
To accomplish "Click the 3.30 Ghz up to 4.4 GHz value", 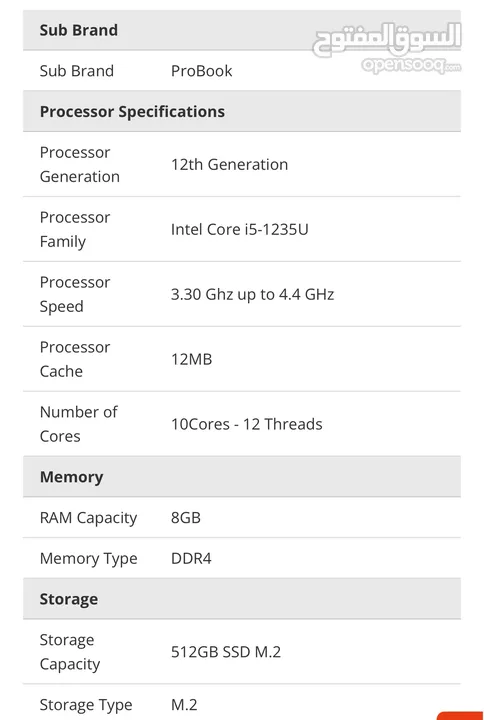I will point(253,294).
